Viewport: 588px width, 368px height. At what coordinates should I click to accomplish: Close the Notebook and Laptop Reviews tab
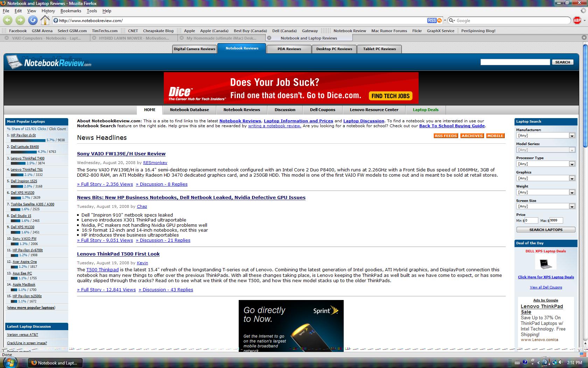click(x=269, y=38)
